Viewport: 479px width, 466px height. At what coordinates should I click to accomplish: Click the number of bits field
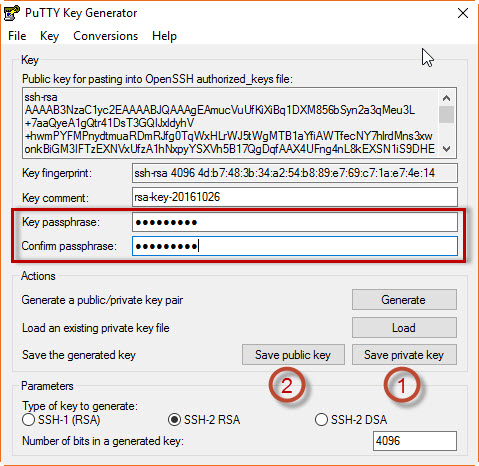click(x=415, y=441)
